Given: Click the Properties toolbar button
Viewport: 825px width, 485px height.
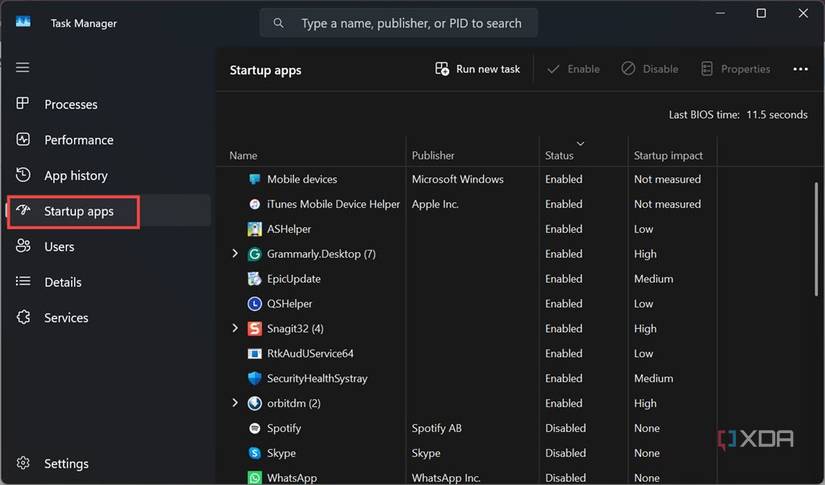Looking at the screenshot, I should click(735, 69).
